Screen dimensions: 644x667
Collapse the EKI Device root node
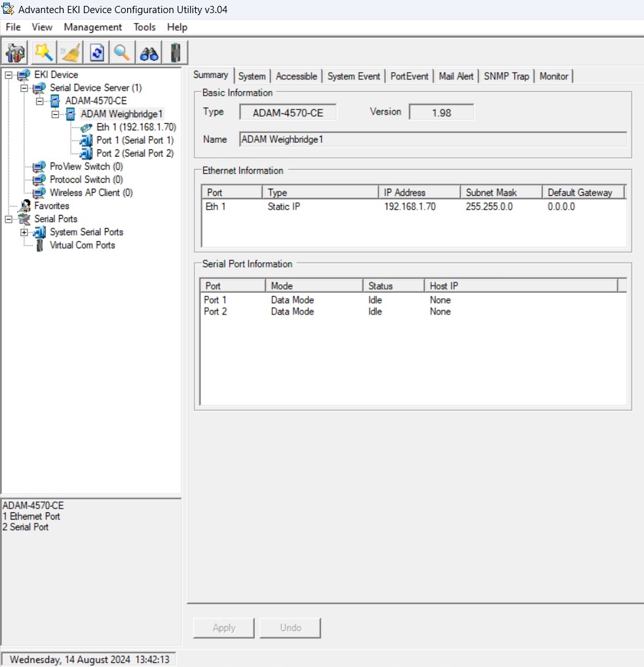(x=9, y=75)
